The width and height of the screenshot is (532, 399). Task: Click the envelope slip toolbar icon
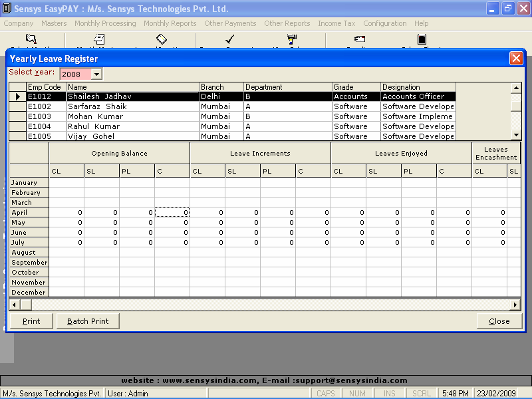[x=360, y=39]
